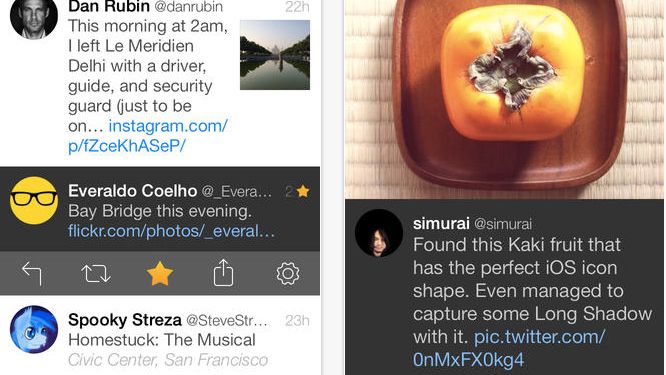Open @danrubin username handle
This screenshot has height=375, width=666.
188,6
